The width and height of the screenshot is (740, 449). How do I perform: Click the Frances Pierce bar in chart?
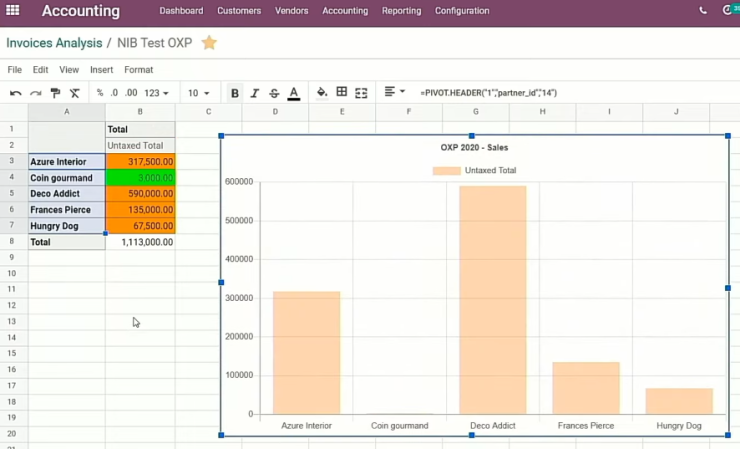pyautogui.click(x=586, y=388)
